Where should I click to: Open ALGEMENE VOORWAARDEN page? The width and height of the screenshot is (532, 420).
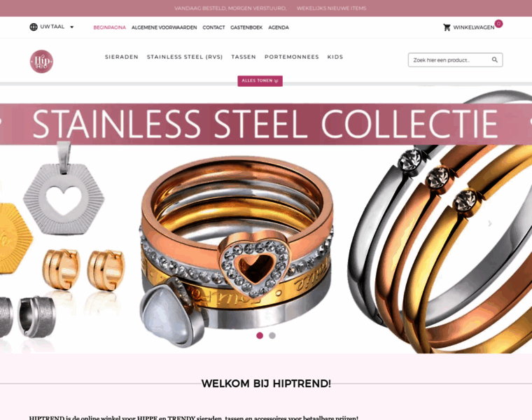coord(164,27)
